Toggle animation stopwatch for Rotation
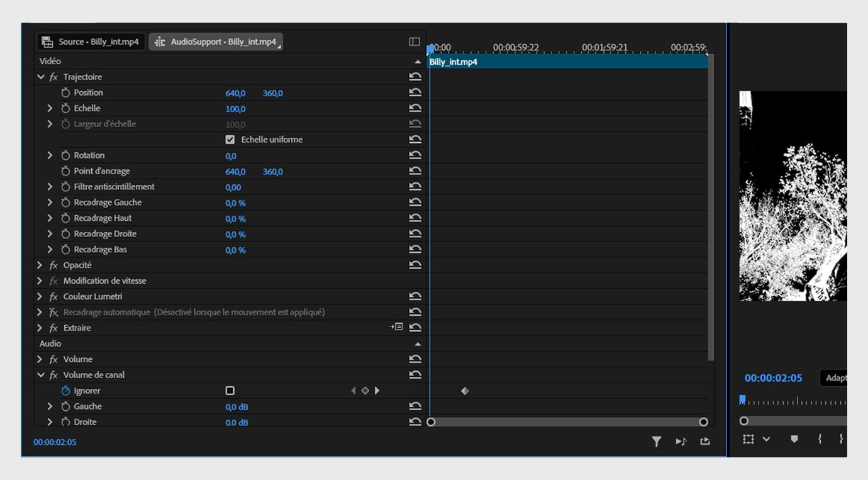 click(66, 155)
